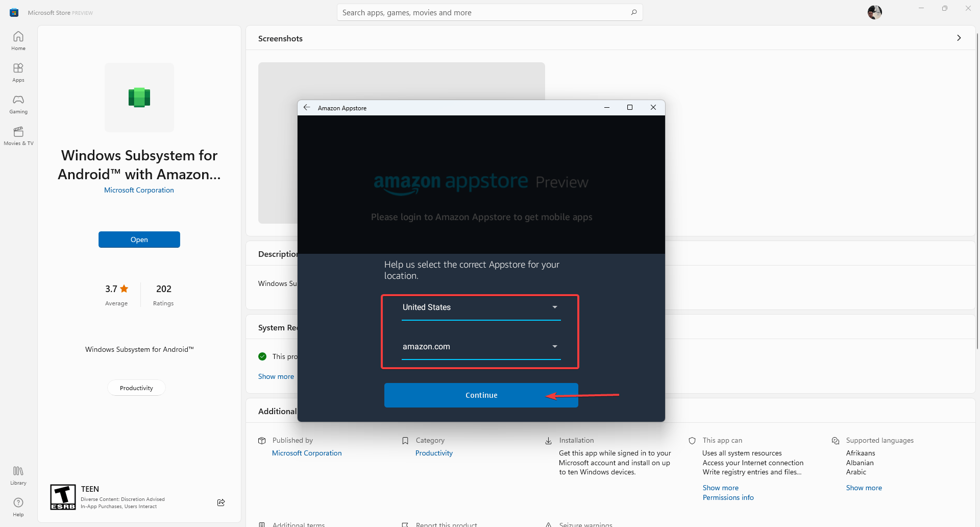
Task: Expand the United States country dropdown
Action: (x=481, y=307)
